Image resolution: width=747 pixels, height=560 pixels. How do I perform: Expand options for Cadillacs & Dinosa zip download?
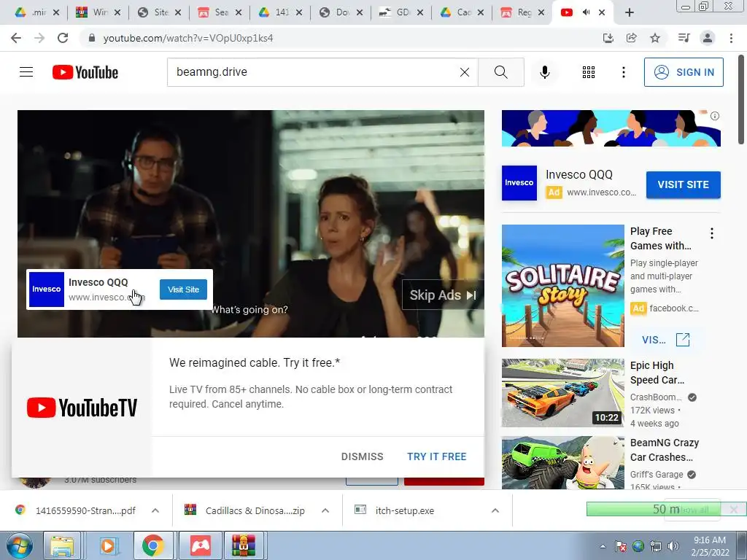[x=325, y=510]
